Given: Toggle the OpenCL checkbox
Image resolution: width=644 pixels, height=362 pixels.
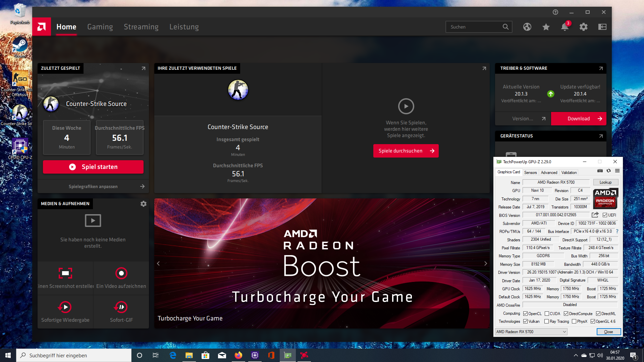Looking at the screenshot, I should [x=525, y=314].
